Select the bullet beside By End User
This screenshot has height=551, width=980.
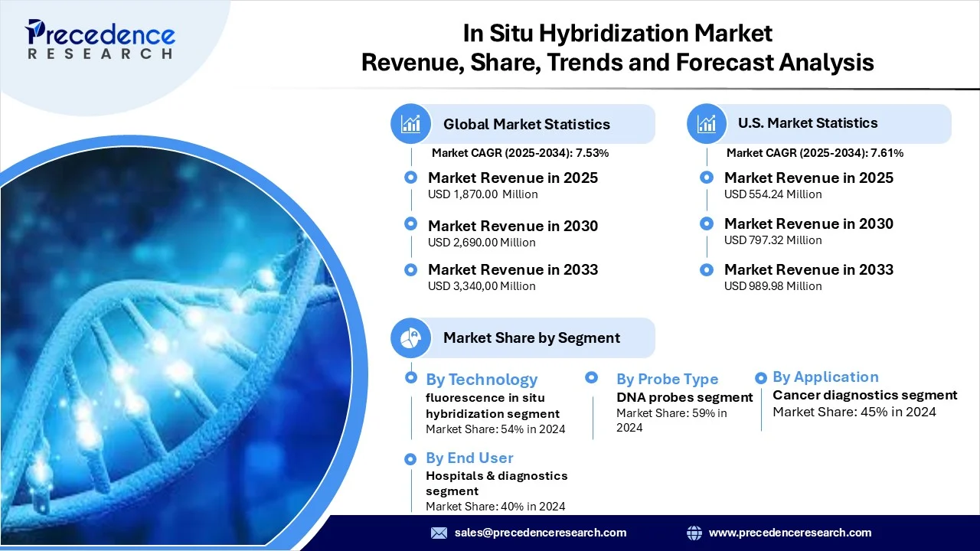(411, 458)
